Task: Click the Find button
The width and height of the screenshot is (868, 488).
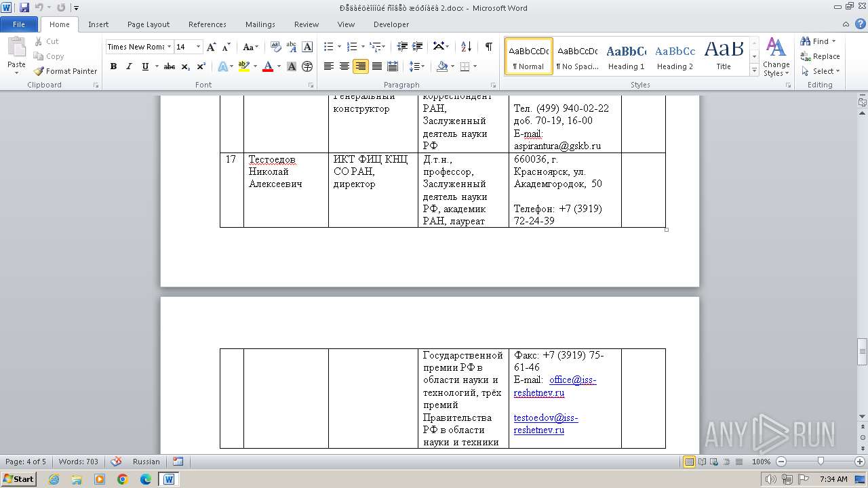Action: tap(818, 41)
